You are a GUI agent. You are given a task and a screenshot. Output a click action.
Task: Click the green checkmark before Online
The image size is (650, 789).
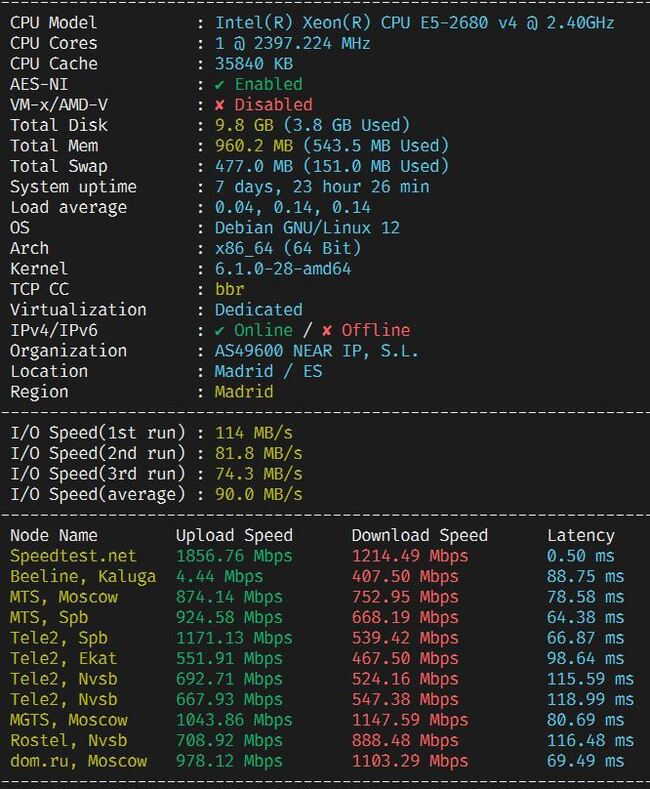coord(219,331)
